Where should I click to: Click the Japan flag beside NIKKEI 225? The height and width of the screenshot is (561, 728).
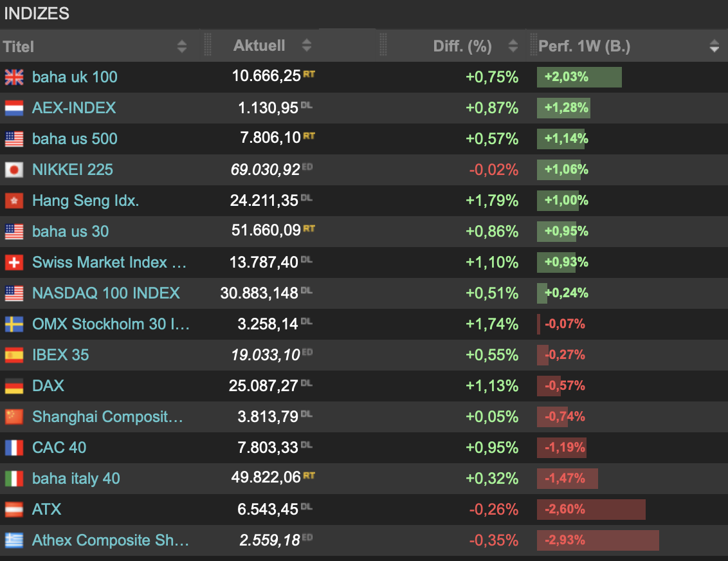coord(14,169)
